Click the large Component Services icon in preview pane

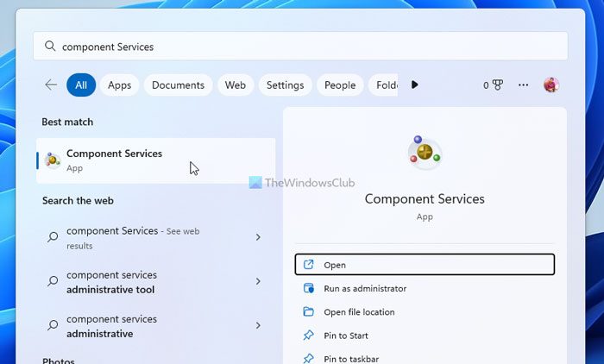click(x=424, y=154)
